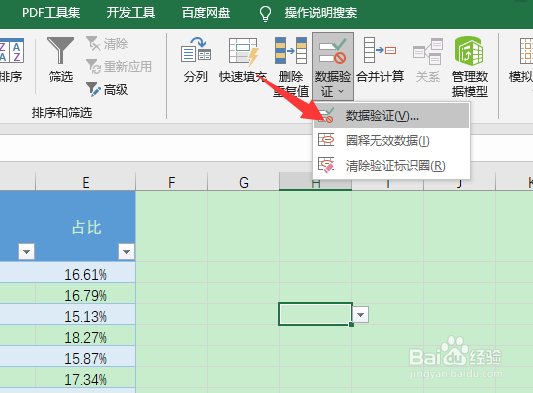The height and width of the screenshot is (393, 533).
Task: Click Manage Data Model (管理数据模型) icon
Action: [469, 51]
